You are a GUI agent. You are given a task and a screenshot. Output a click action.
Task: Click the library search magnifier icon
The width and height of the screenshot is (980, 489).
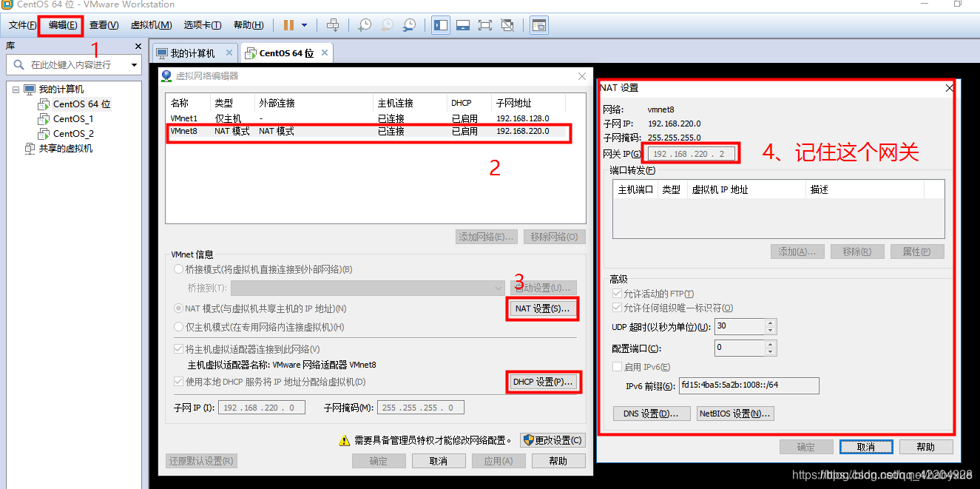pos(19,65)
